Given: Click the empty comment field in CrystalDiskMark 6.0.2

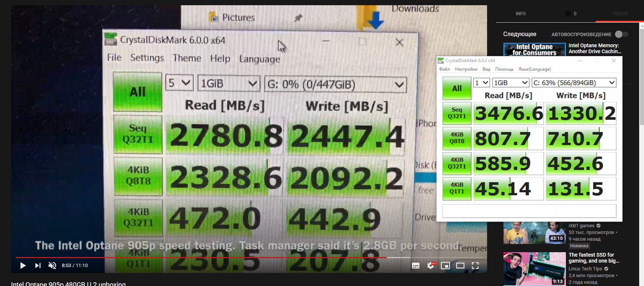Looking at the screenshot, I should click(x=529, y=211).
